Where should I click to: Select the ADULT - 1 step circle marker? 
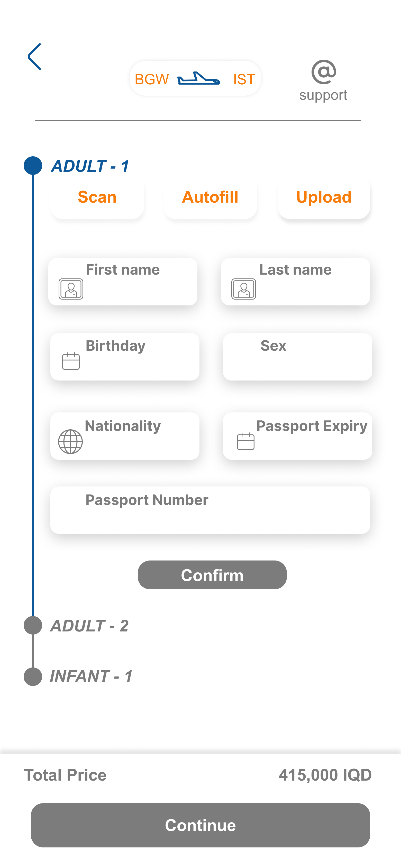tap(33, 165)
